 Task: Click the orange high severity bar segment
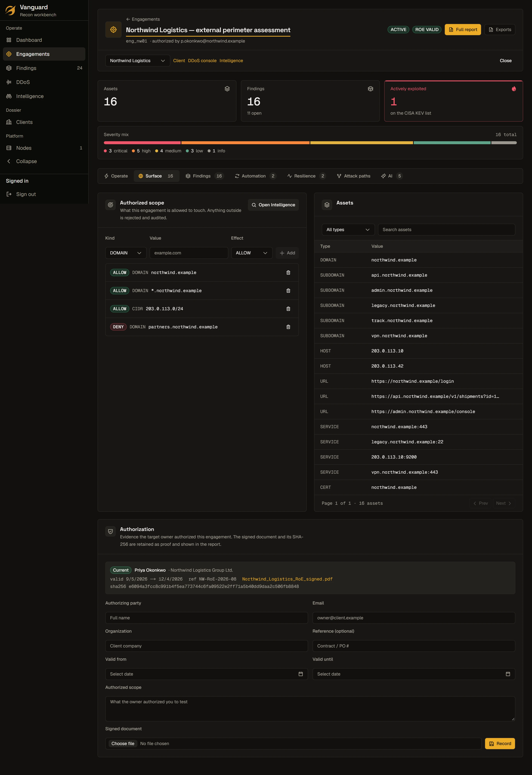pyautogui.click(x=245, y=143)
